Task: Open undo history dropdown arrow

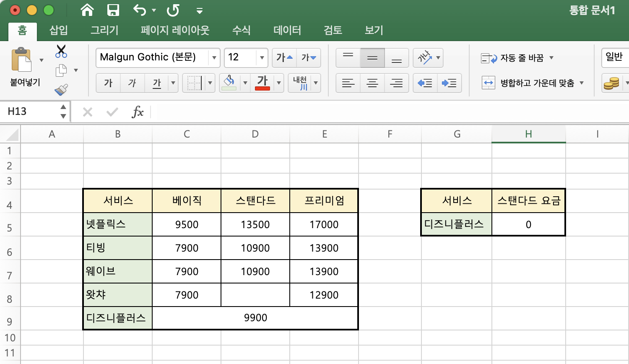Action: (154, 10)
